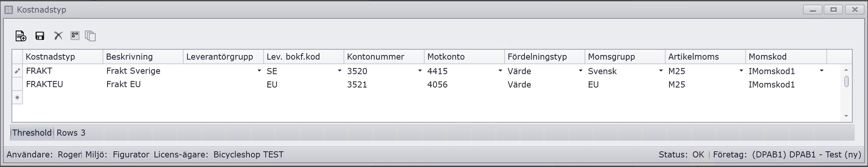868x167 pixels.
Task: Click the grid scrollbar down arrow
Action: tap(846, 116)
